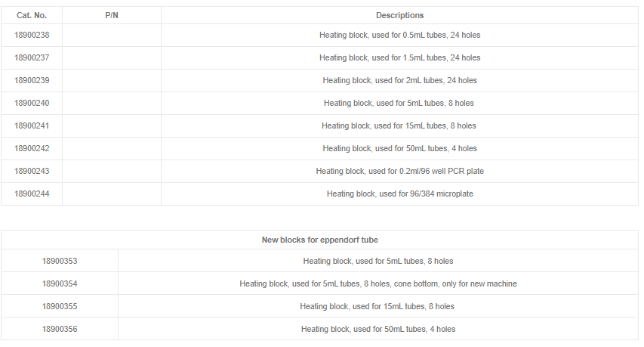Click the Cat. No. column header
644x347 pixels.
(x=32, y=15)
